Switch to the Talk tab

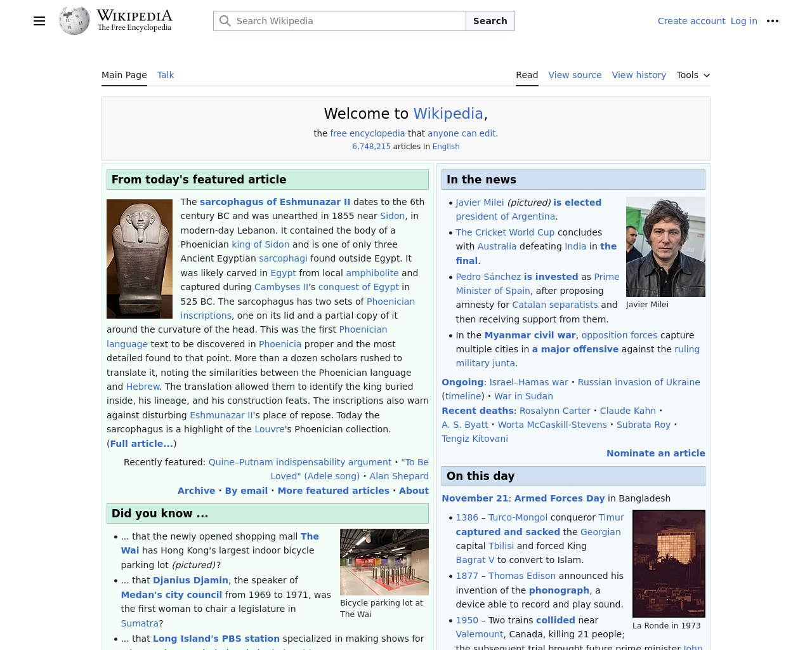166,75
